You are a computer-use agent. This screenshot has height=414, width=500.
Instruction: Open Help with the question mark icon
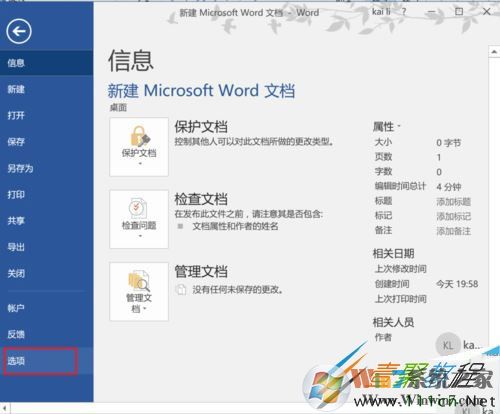point(404,12)
